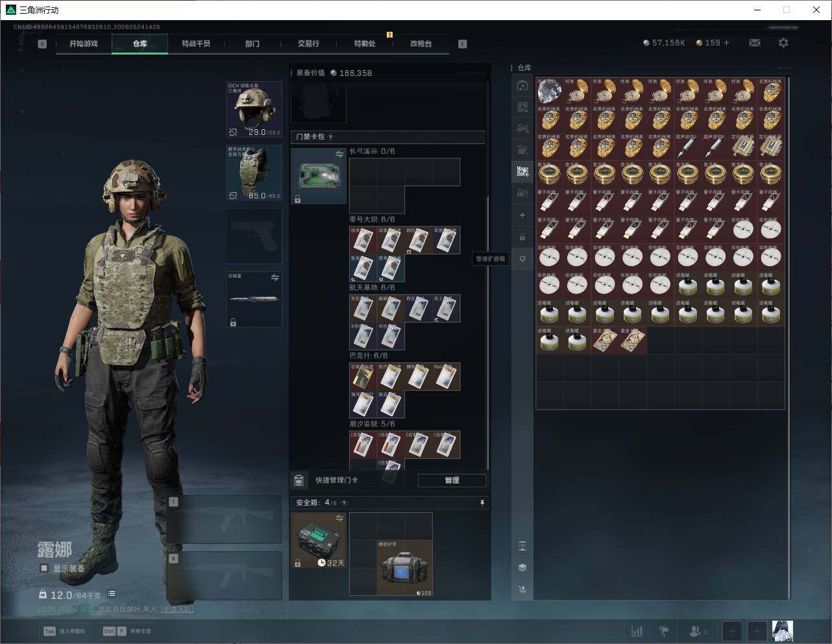Viewport: 832px width, 644px height.
Task: Select the first empty primary weapon slot
Action: click(225, 519)
